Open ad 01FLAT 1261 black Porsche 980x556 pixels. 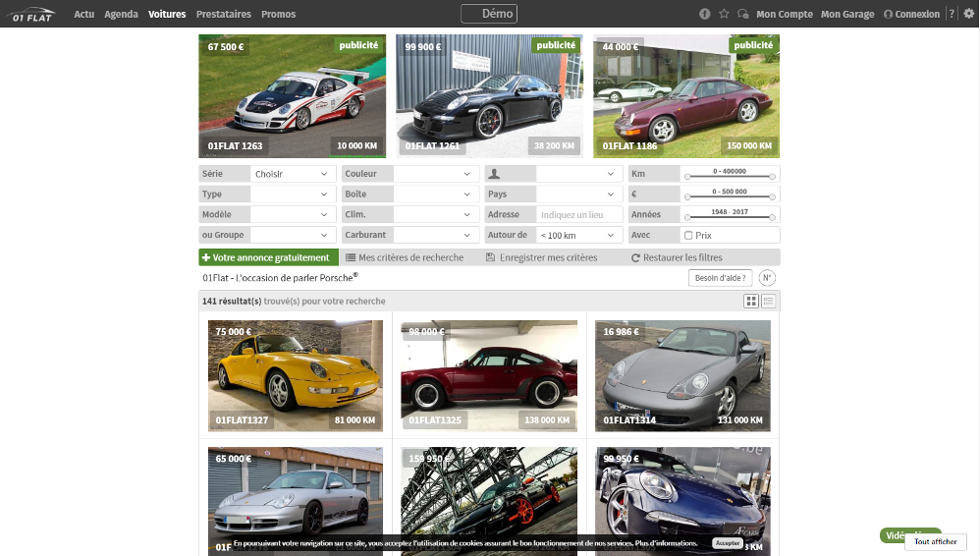(489, 95)
